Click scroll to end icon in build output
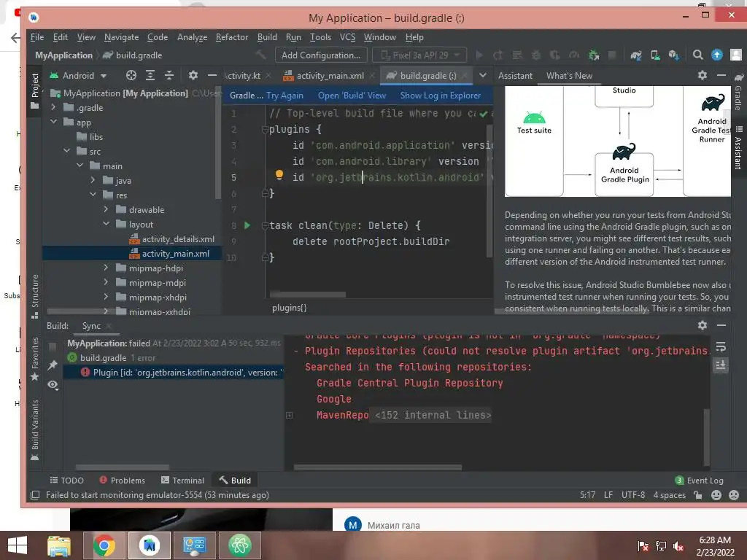The width and height of the screenshot is (747, 560). [x=721, y=365]
